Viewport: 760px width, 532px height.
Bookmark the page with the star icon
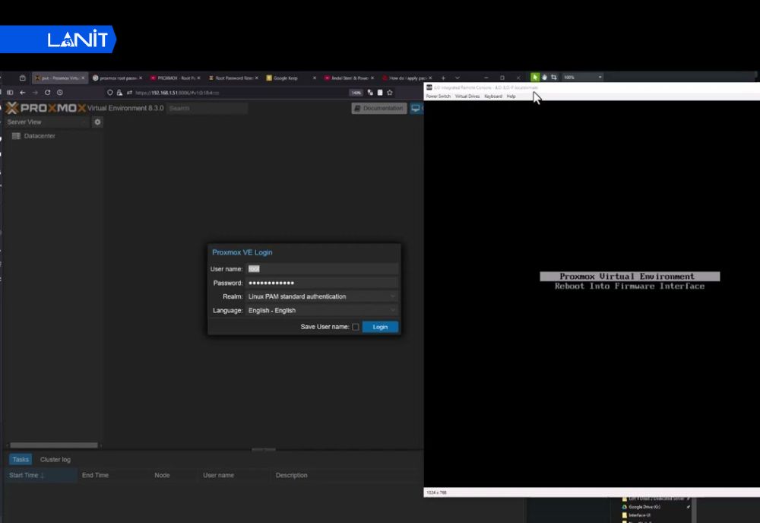(390, 93)
